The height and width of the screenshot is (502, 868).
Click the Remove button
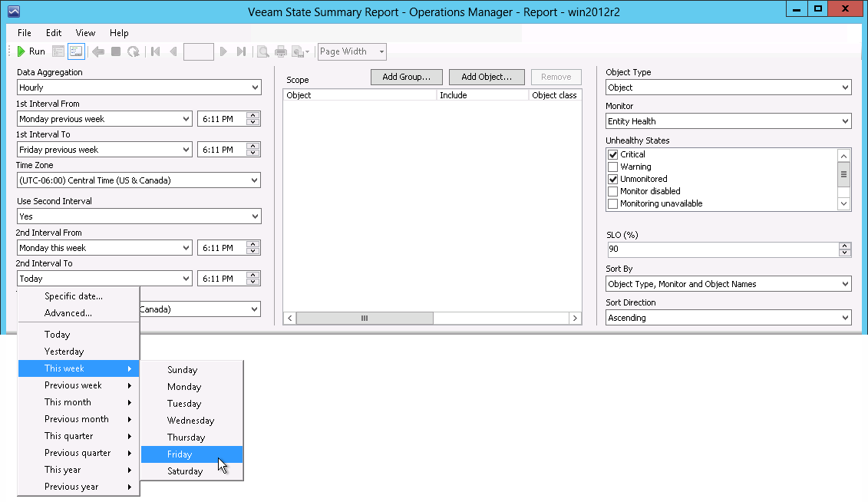point(556,77)
